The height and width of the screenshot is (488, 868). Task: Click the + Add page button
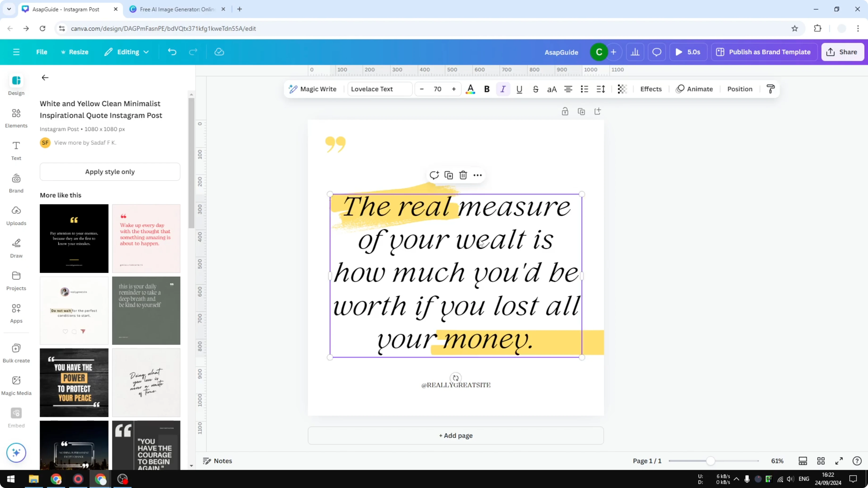click(455, 436)
